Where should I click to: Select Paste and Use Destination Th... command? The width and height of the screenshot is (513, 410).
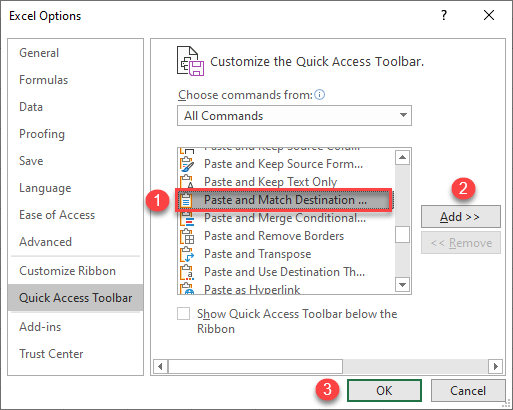[x=286, y=272]
